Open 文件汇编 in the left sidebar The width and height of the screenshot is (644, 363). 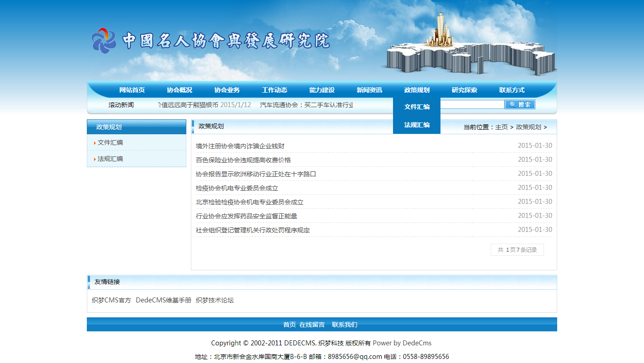click(x=110, y=142)
